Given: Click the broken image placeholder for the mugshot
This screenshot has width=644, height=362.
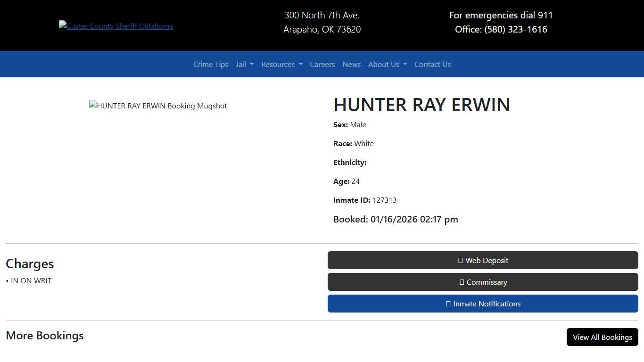Looking at the screenshot, I should (92, 106).
